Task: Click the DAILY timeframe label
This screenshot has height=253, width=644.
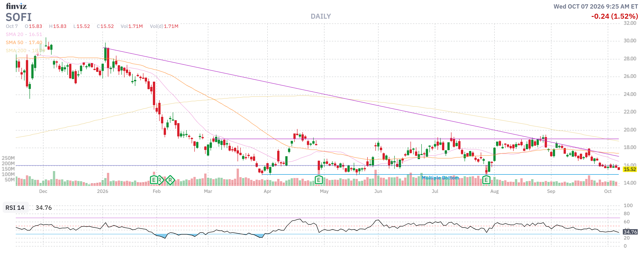Action: [x=321, y=16]
